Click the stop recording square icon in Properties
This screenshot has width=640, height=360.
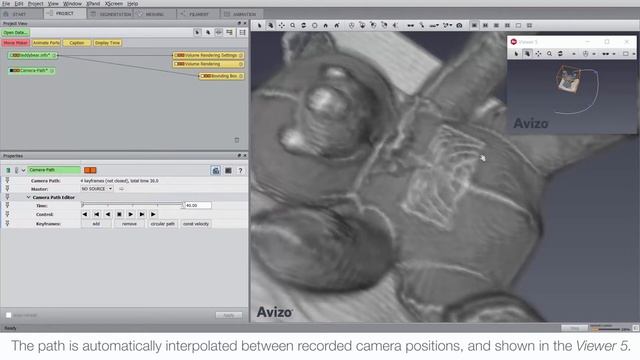coord(228,170)
